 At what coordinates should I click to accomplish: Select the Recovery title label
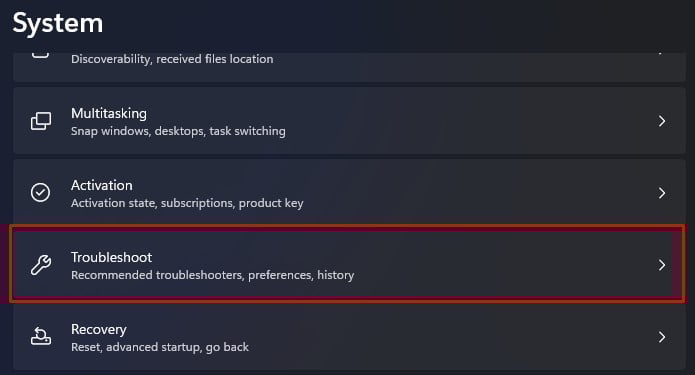tap(99, 329)
